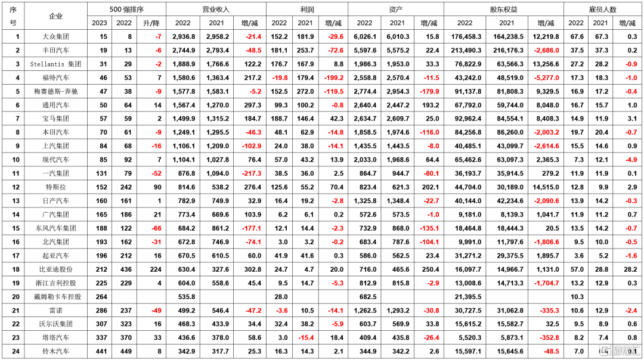Select the 股东权益 group header
The width and height of the screenshot is (644, 360).
click(x=503, y=9)
